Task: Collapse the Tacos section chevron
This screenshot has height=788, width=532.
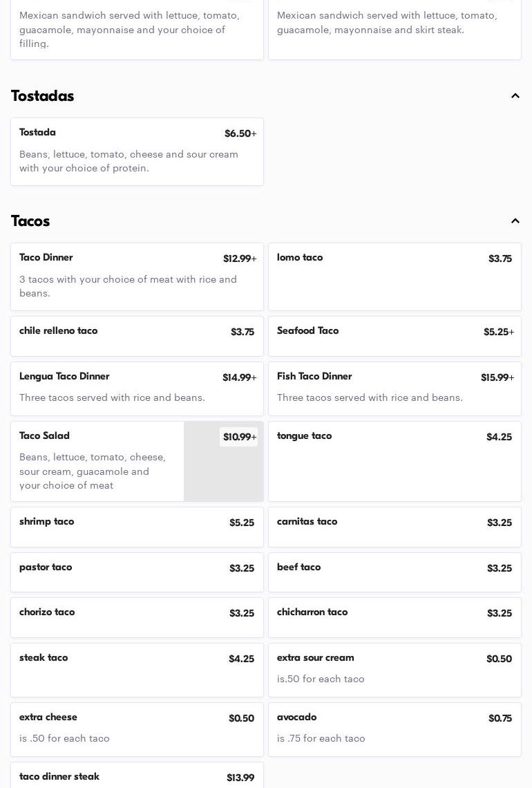Action: [515, 221]
